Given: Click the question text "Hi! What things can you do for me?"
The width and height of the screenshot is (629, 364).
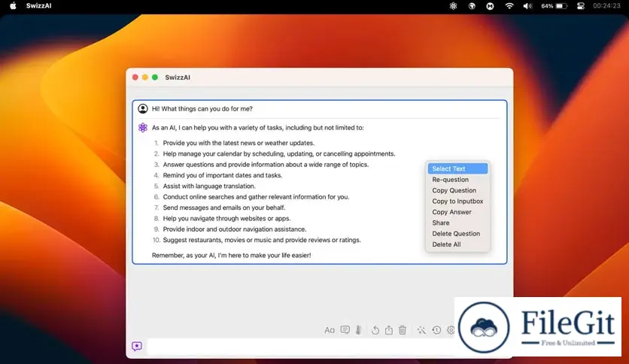Looking at the screenshot, I should click(x=202, y=108).
